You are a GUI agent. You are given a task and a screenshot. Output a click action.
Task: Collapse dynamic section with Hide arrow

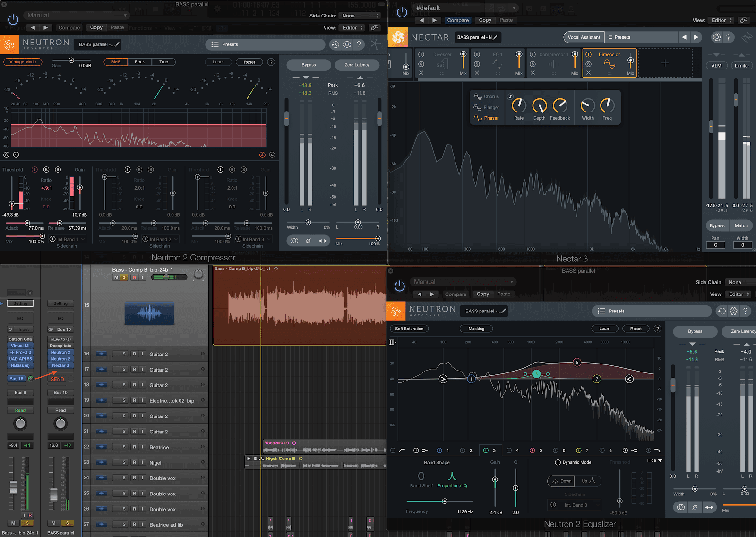pos(654,460)
